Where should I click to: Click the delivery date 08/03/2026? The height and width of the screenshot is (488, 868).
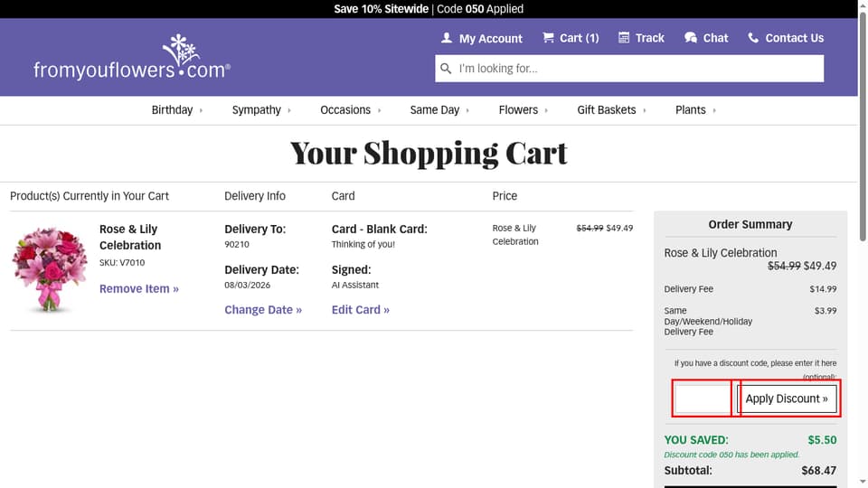pyautogui.click(x=248, y=286)
